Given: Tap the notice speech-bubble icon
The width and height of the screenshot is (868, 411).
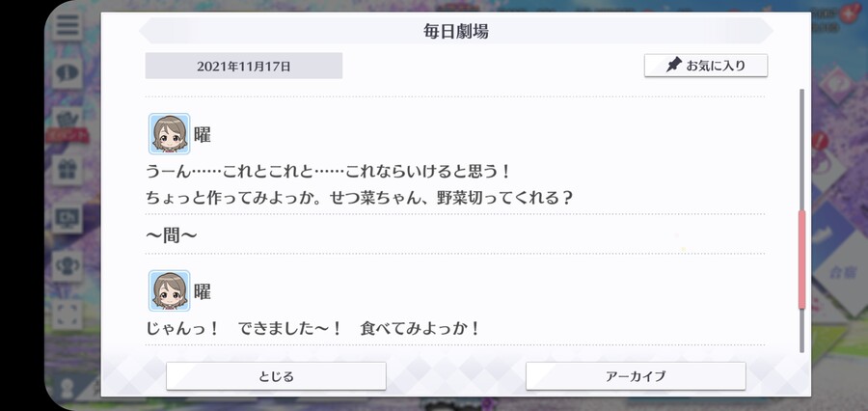Looking at the screenshot, I should click(x=68, y=73).
